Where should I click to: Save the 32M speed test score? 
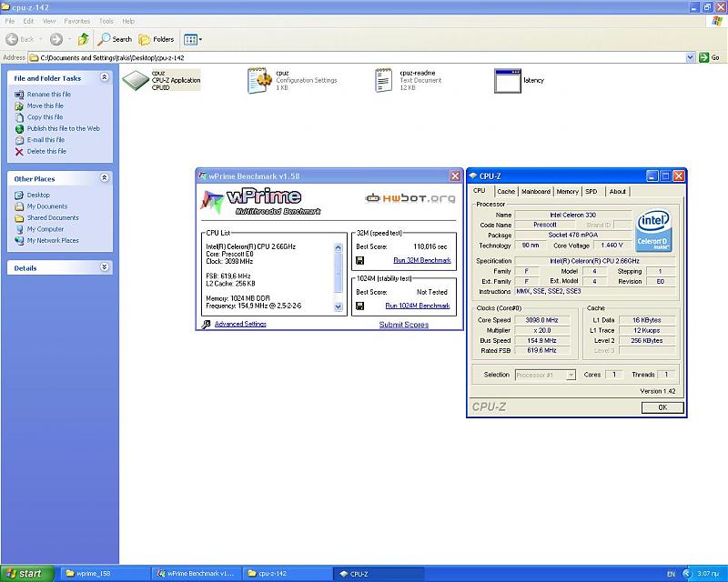(x=359, y=260)
